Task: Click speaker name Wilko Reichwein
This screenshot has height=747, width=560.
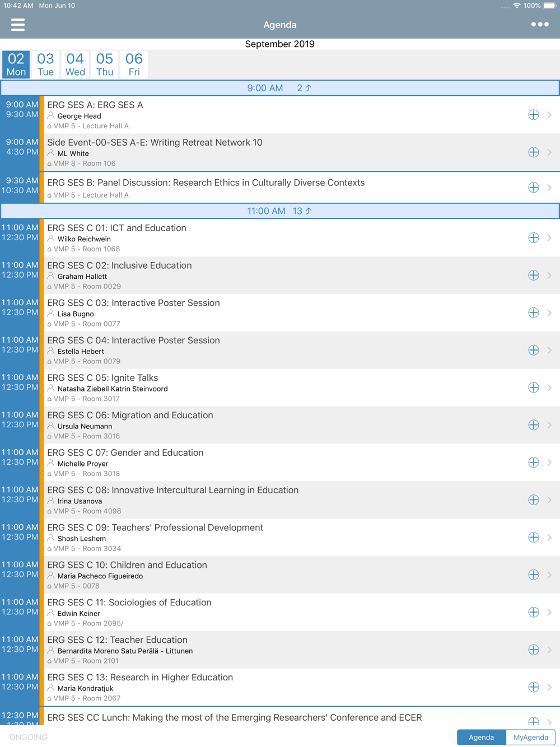Action: pos(84,239)
